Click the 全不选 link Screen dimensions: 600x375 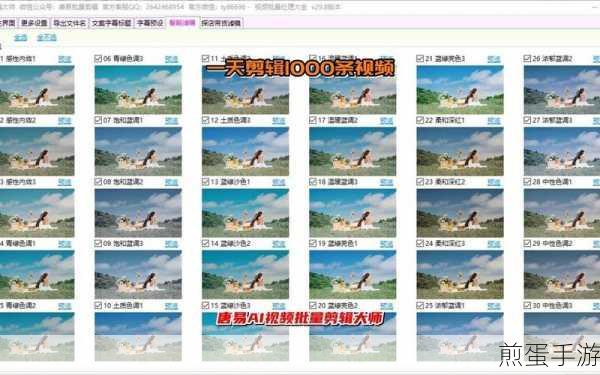click(47, 38)
